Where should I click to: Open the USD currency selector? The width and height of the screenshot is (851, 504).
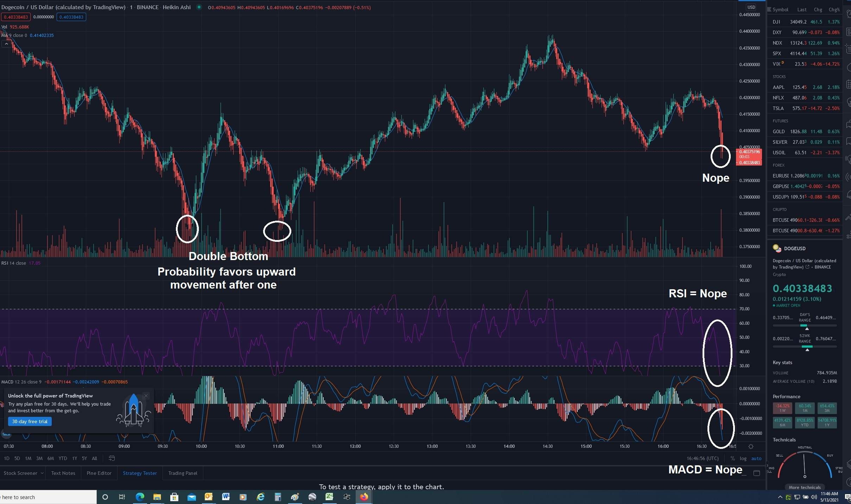tap(751, 7)
